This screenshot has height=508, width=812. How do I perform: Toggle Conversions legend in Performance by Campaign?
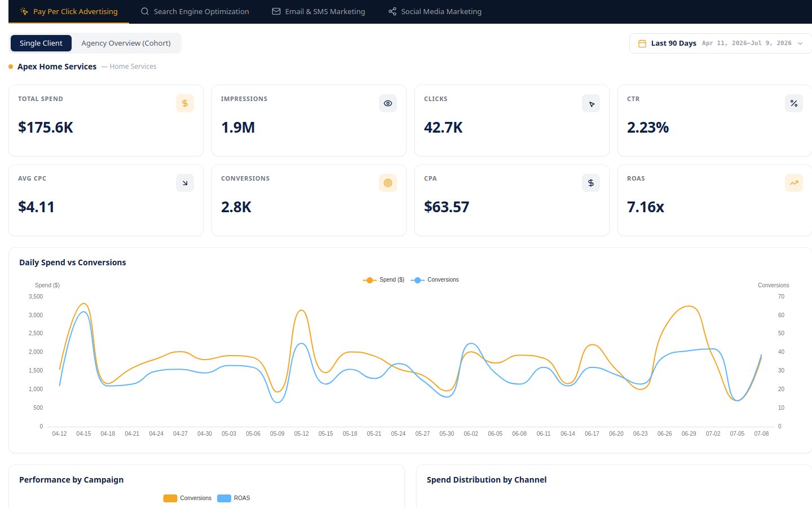(x=187, y=498)
